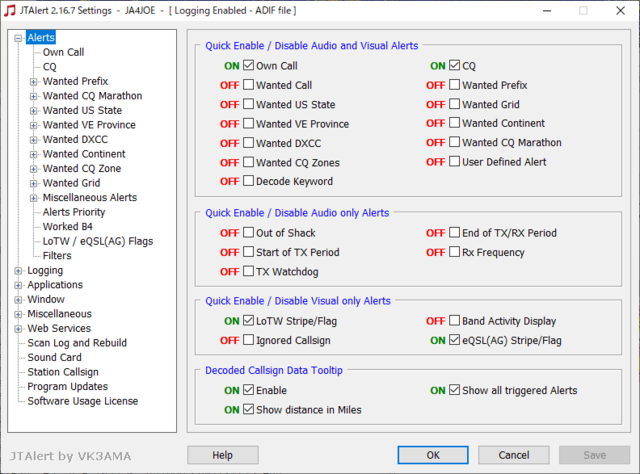The height and width of the screenshot is (474, 640).
Task: Click the JTAlert music note title icon
Action: tap(9, 11)
